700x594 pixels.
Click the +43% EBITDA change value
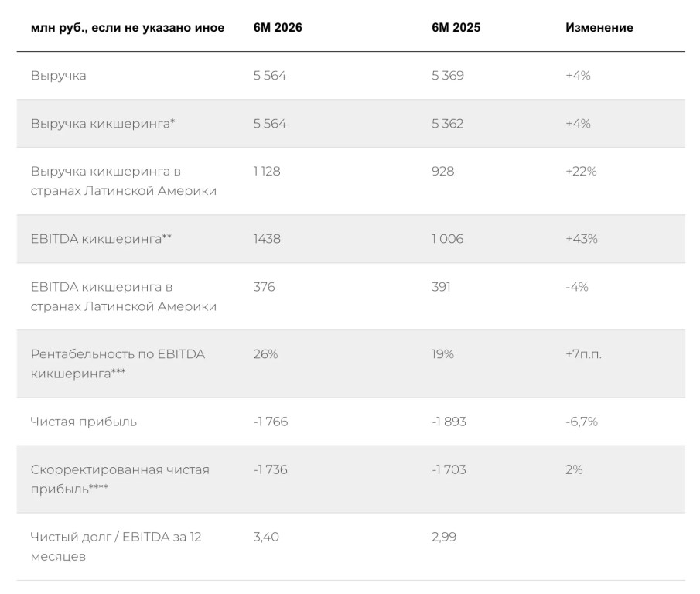[x=581, y=239]
